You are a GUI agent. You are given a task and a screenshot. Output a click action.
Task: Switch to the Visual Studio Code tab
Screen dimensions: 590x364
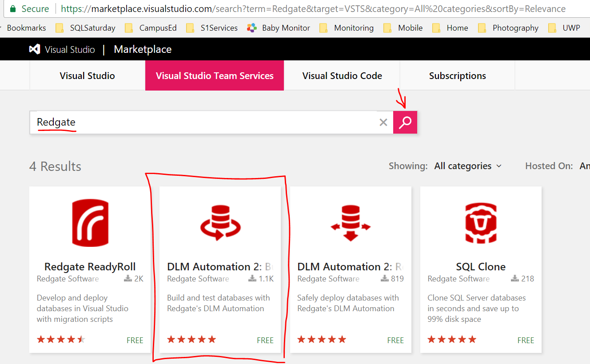[342, 75]
